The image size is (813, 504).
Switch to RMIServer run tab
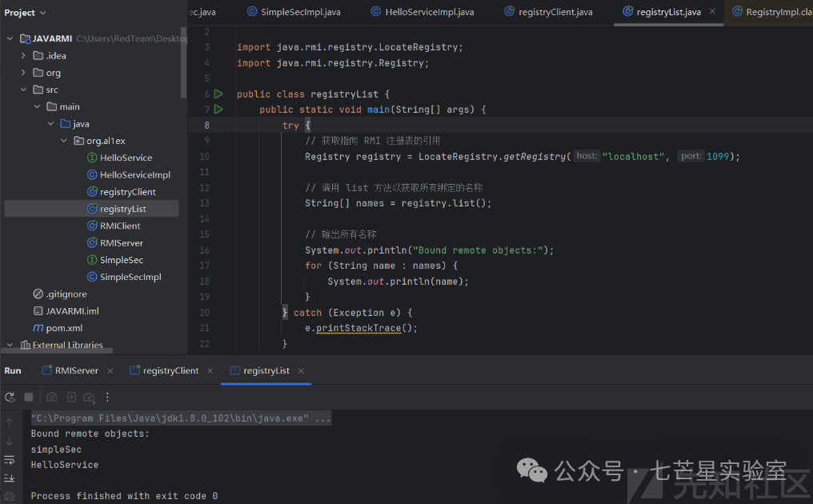coord(70,370)
